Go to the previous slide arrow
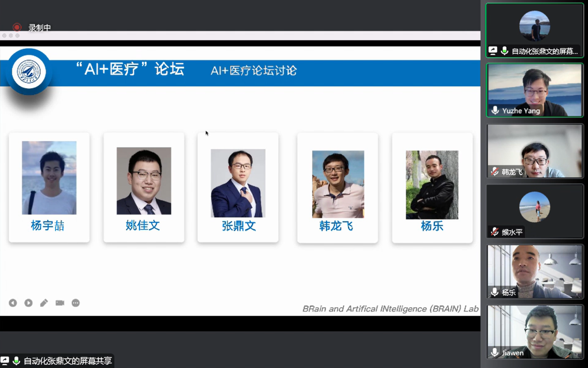This screenshot has height=368, width=588. [x=13, y=303]
